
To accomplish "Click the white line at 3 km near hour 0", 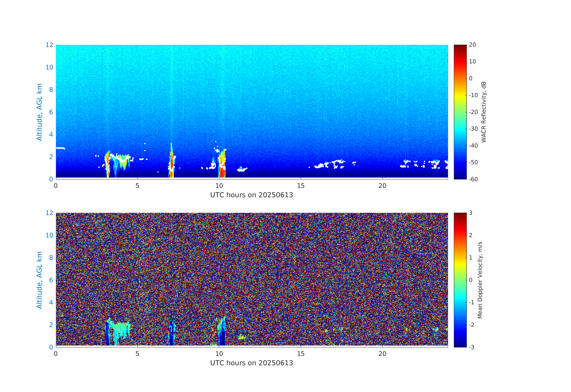I will (60, 148).
